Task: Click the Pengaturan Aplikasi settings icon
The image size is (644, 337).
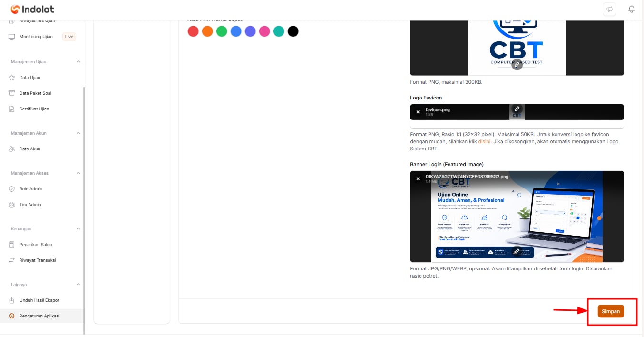Action: [x=12, y=316]
